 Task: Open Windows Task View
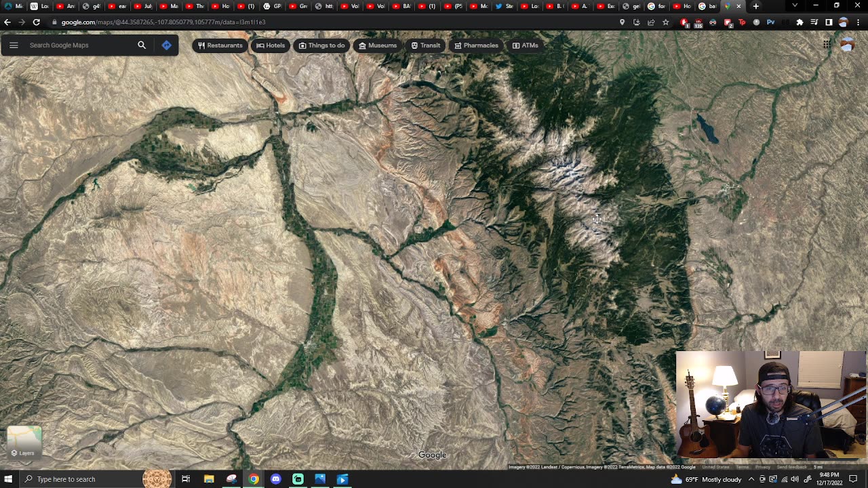point(186,479)
